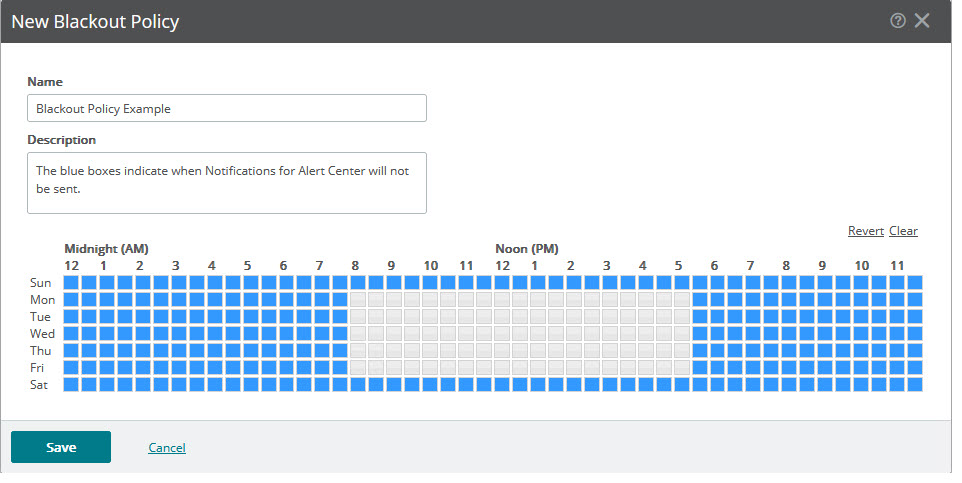Toggle the Wednesday 12 PM noon box

click(502, 333)
